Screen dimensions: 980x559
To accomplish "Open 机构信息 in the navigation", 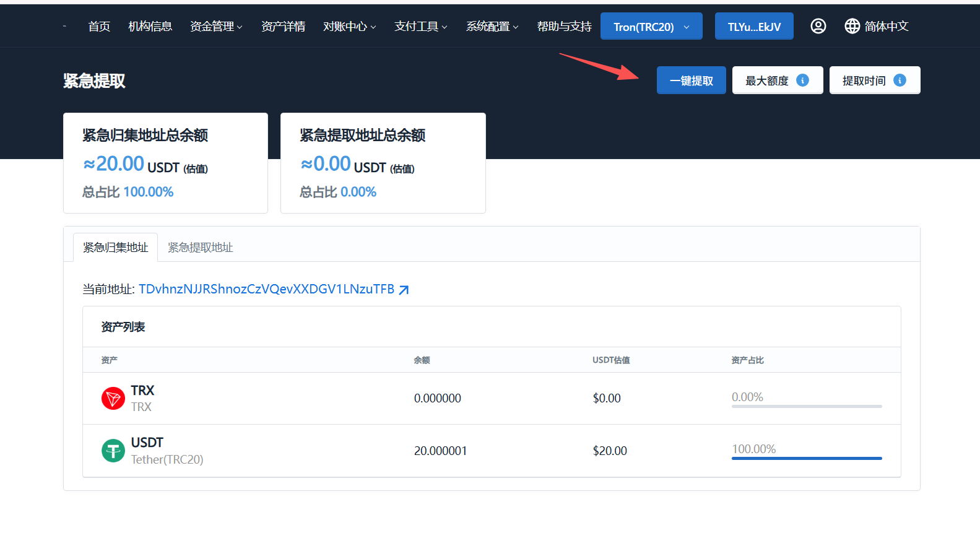I will tap(150, 27).
